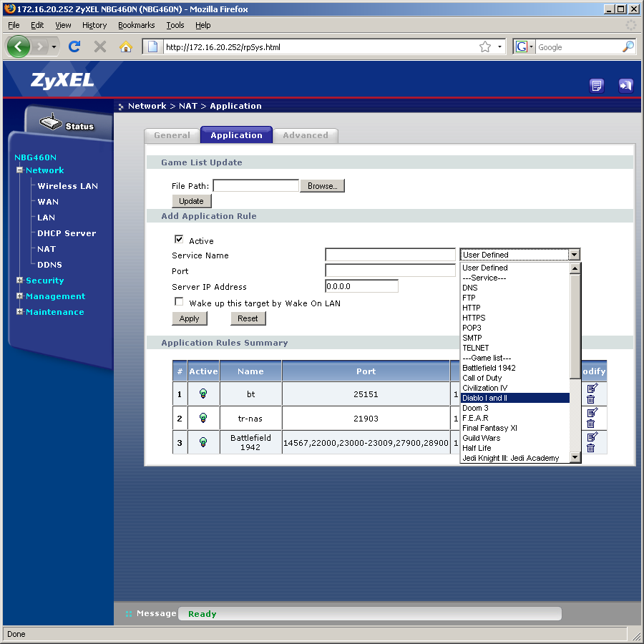Click the Stop loading X icon
Screen dimensions: 644x644
[x=99, y=47]
